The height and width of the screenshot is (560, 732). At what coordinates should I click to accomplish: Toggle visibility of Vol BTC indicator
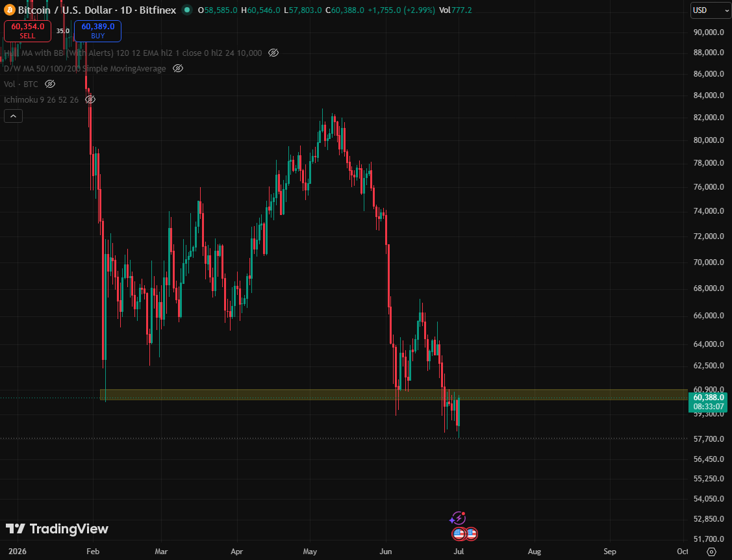(50, 84)
